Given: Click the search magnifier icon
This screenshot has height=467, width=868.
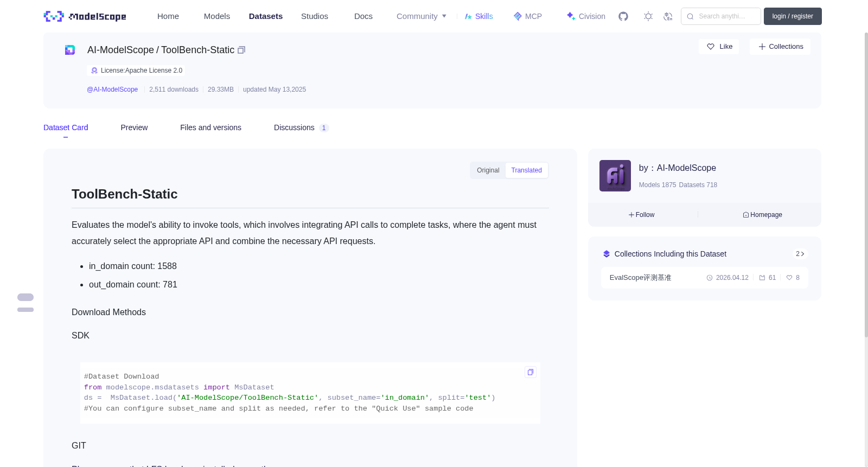Looking at the screenshot, I should tap(690, 16).
